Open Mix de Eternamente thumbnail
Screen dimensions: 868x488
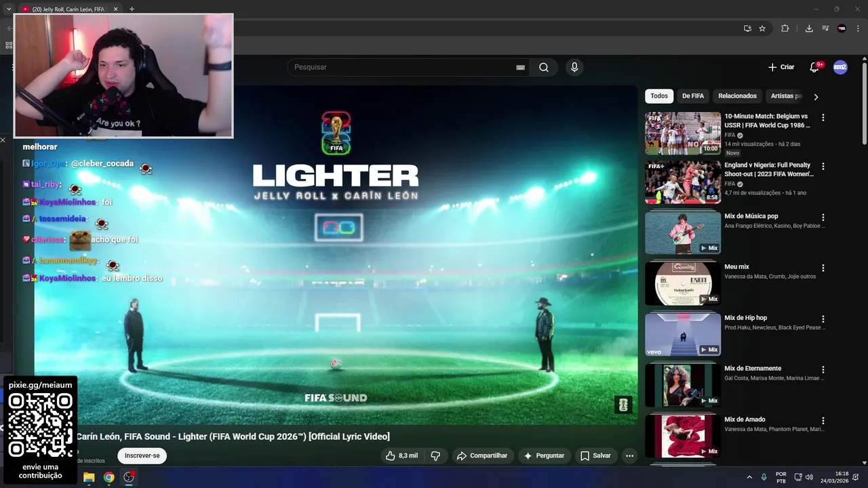pos(683,385)
